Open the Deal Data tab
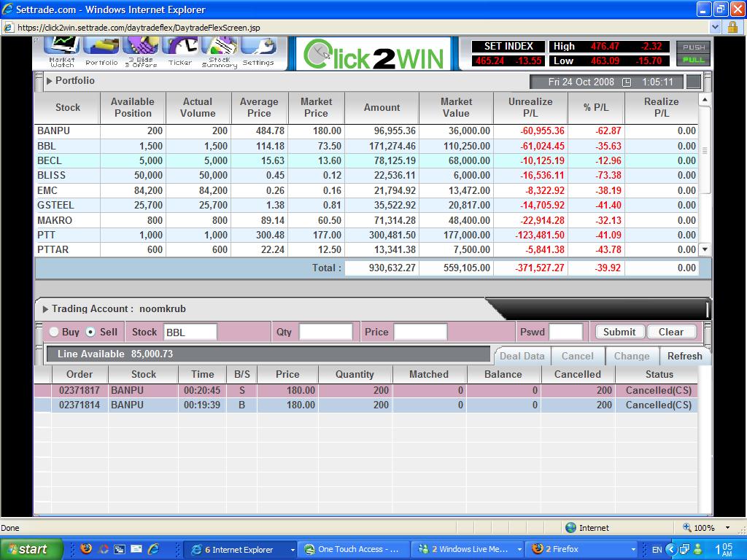Screen dimensions: 747x560 (522, 356)
